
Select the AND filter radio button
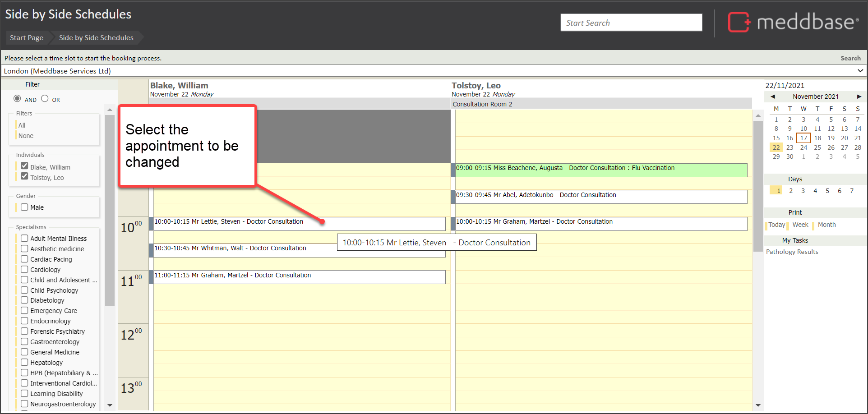tap(17, 99)
